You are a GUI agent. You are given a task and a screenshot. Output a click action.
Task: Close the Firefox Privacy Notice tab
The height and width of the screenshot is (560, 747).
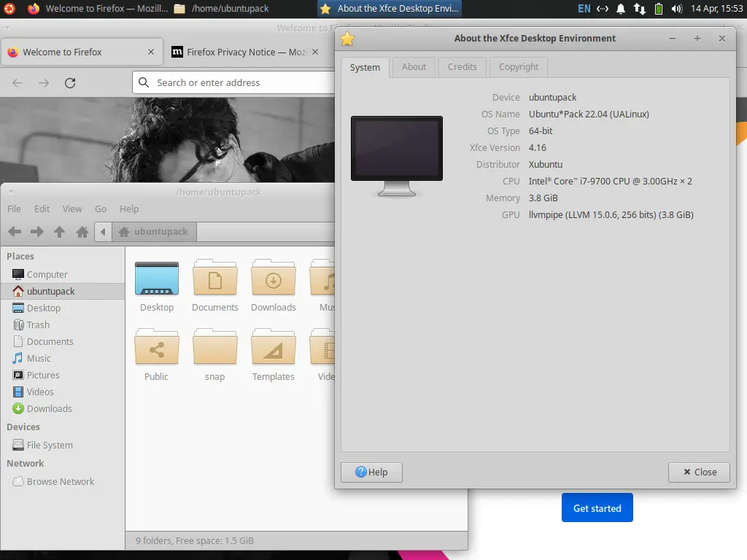[x=315, y=52]
